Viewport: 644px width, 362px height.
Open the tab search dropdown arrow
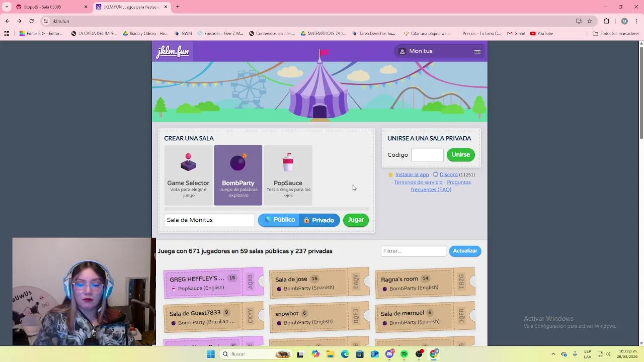tap(6, 7)
